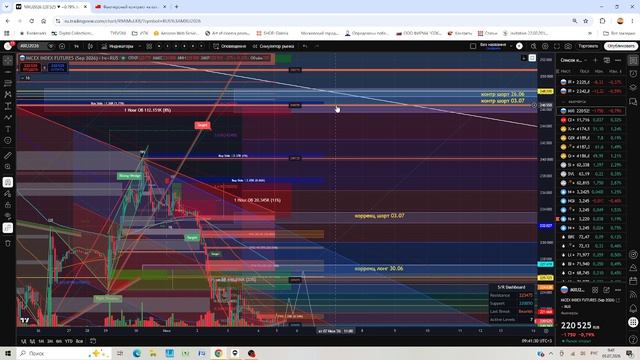
Task: Select the Все all date range tab
Action: [x=79, y=341]
